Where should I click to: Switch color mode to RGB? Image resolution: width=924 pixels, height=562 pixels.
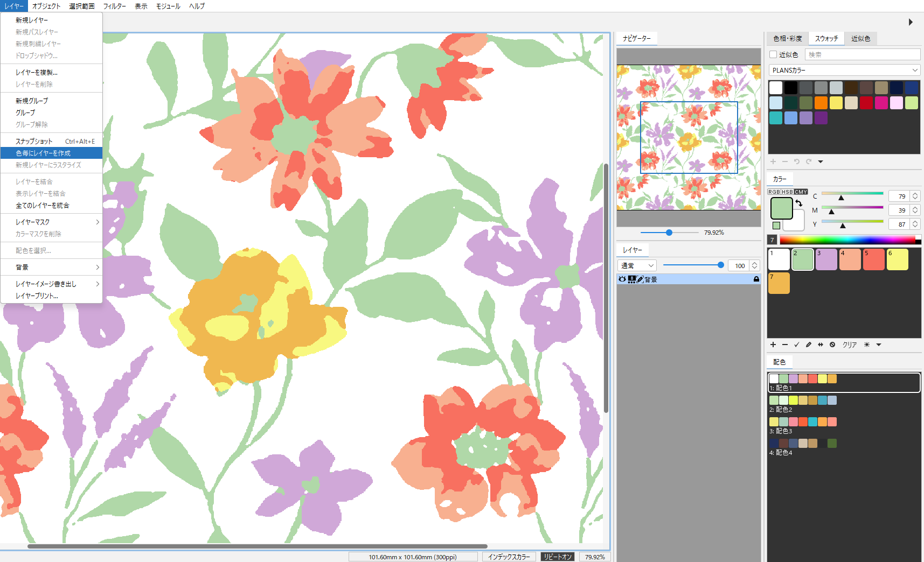click(x=774, y=192)
